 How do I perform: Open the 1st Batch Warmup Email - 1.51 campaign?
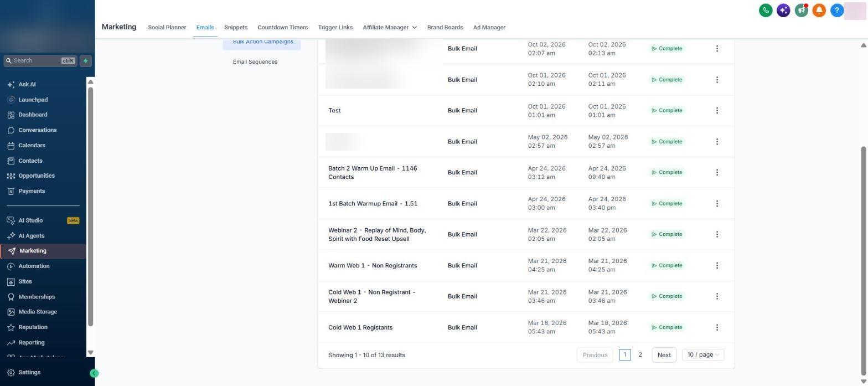click(x=373, y=204)
